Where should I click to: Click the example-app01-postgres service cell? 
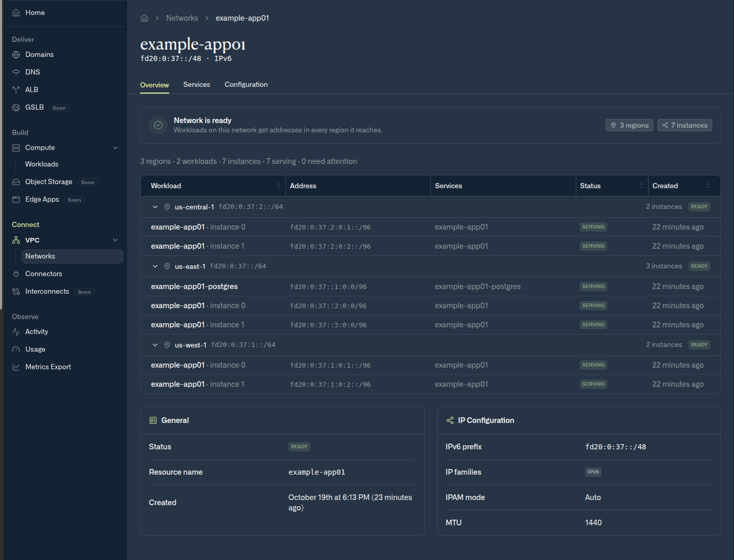tap(478, 286)
